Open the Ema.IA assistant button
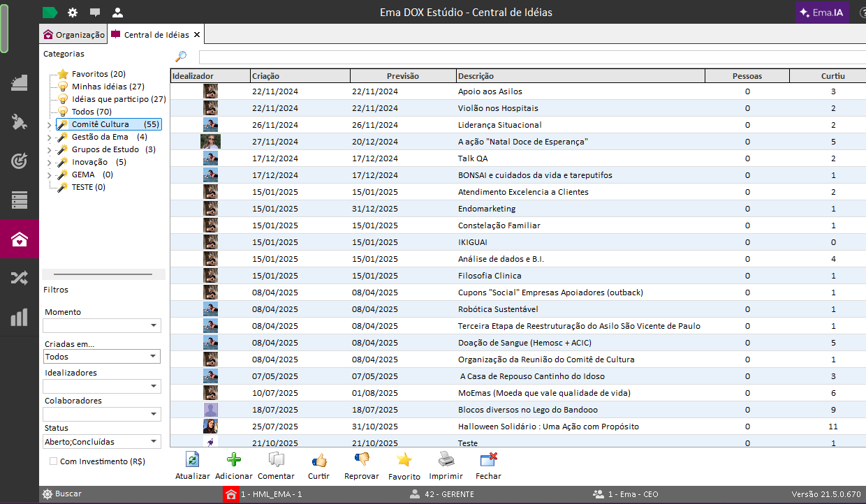The height and width of the screenshot is (504, 866). click(x=822, y=13)
